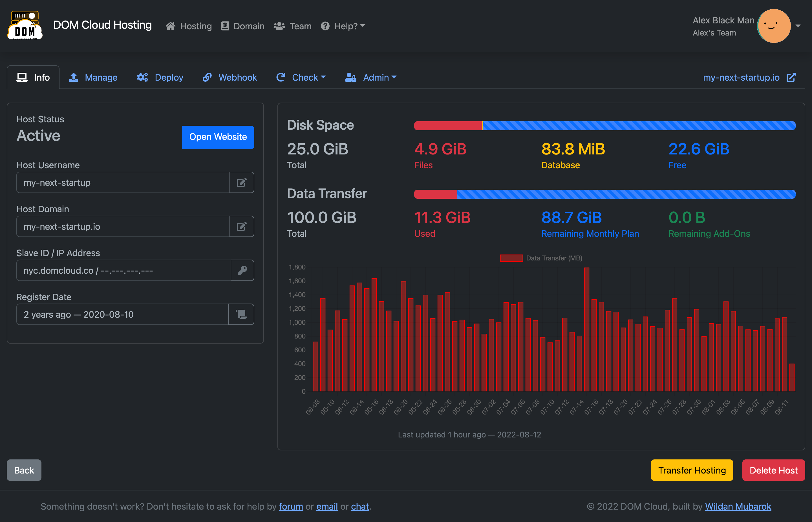Open the Check dropdown menu
Viewport: 812px width, 522px height.
click(301, 77)
